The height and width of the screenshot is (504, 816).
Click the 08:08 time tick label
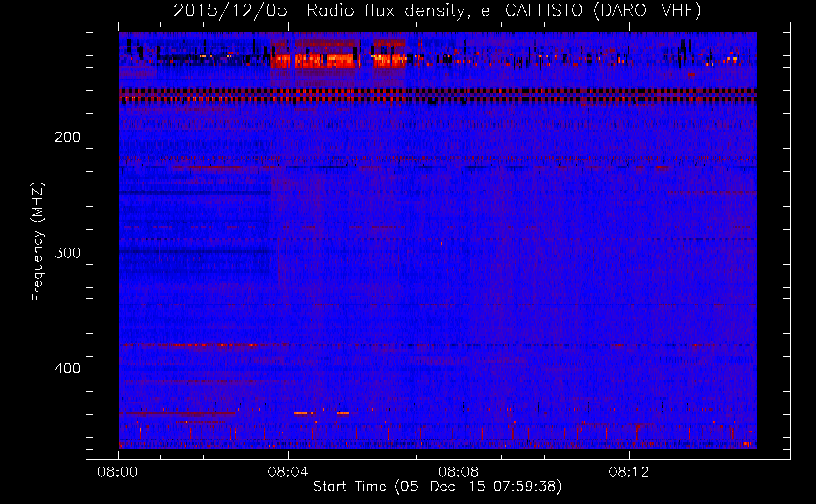(x=458, y=472)
